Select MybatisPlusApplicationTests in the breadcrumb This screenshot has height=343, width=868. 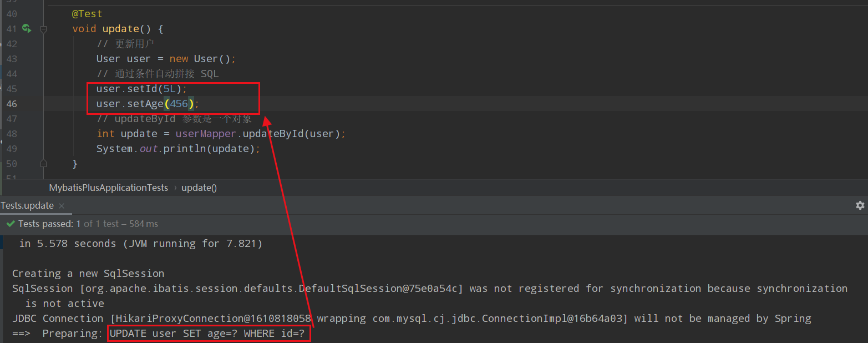tap(109, 188)
